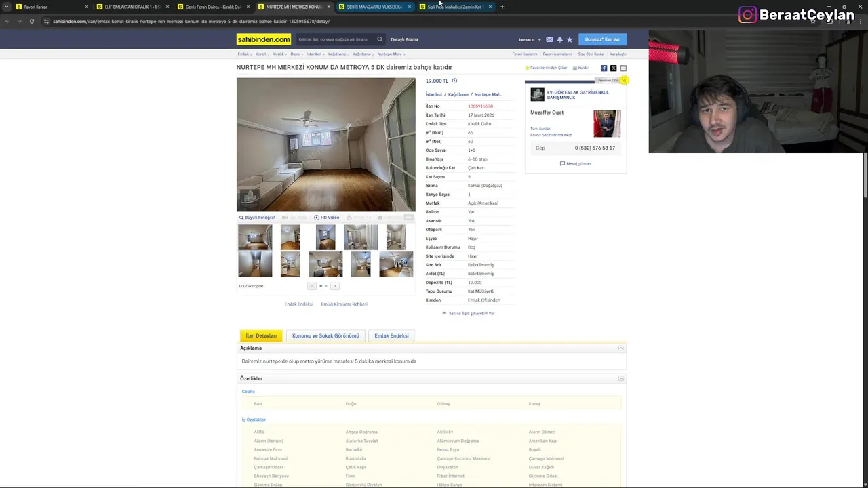The height and width of the screenshot is (488, 868).
Task: Share listing on X (Twitter)
Action: coord(613,68)
